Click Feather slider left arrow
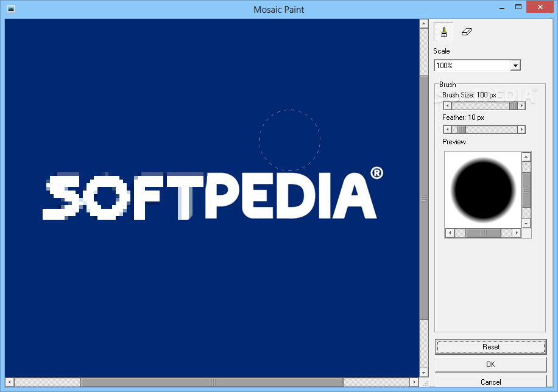The height and width of the screenshot is (392, 558). click(448, 130)
